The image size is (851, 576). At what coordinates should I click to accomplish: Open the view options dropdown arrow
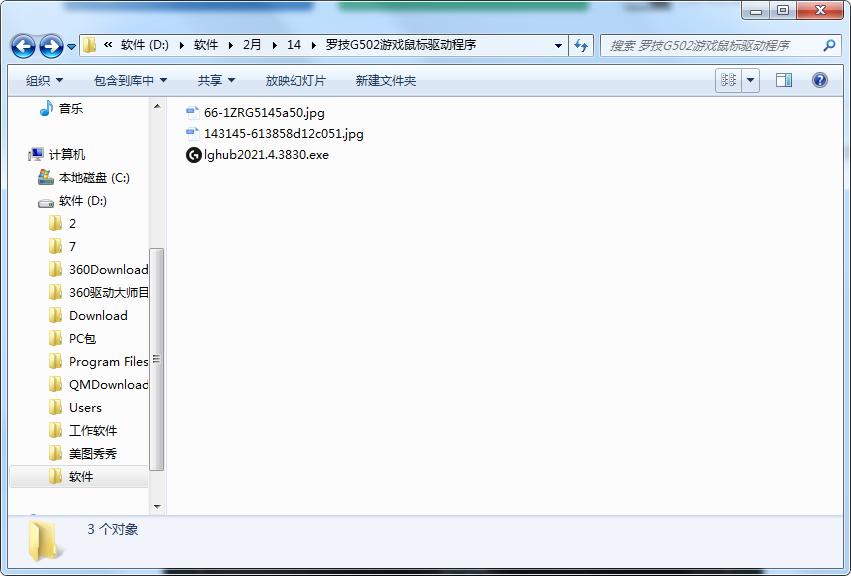coord(751,80)
